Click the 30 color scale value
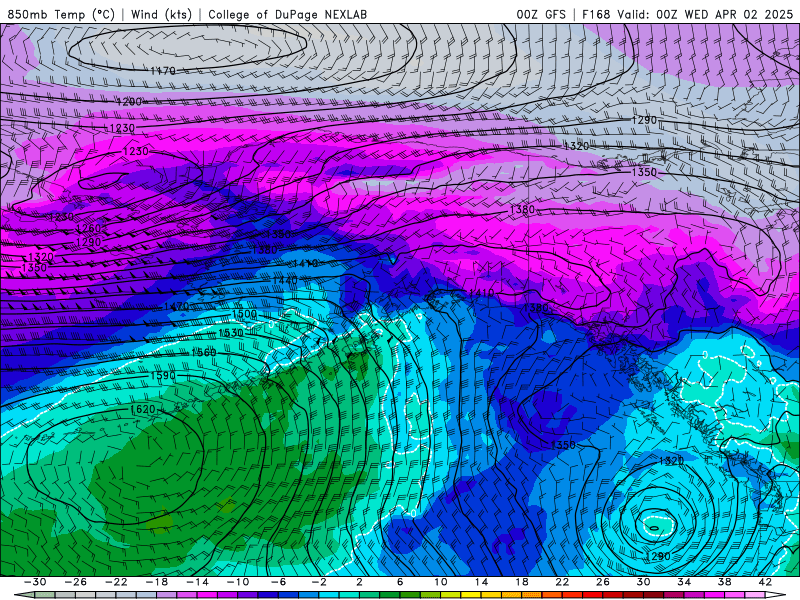This screenshot has width=800, height=600. (x=643, y=582)
